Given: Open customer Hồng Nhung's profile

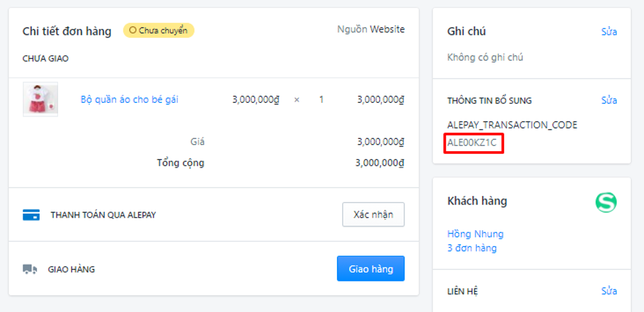Looking at the screenshot, I should (476, 234).
